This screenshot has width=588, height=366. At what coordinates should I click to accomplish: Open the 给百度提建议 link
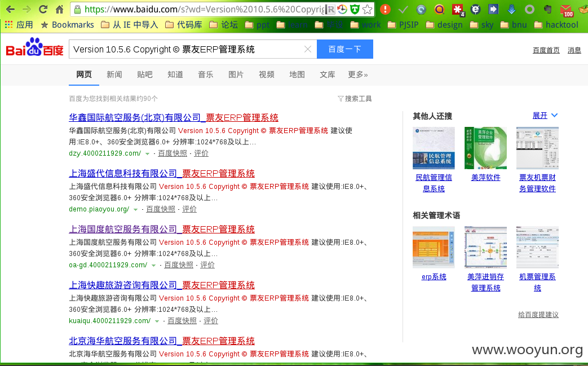pos(538,315)
